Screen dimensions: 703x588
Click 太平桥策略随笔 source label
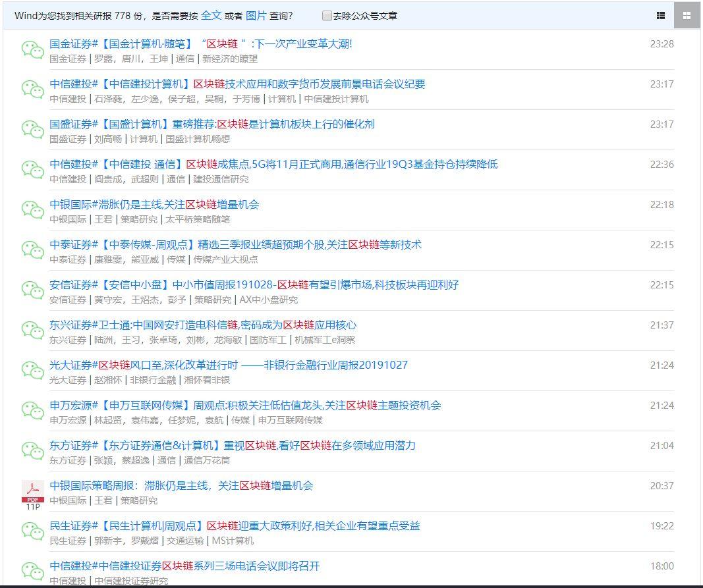(x=198, y=219)
